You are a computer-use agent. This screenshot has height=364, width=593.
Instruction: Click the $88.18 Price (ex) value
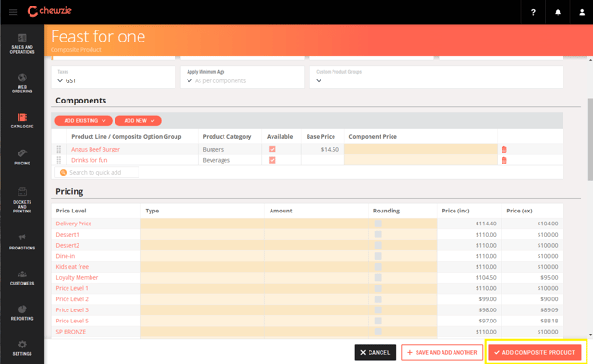click(x=550, y=321)
